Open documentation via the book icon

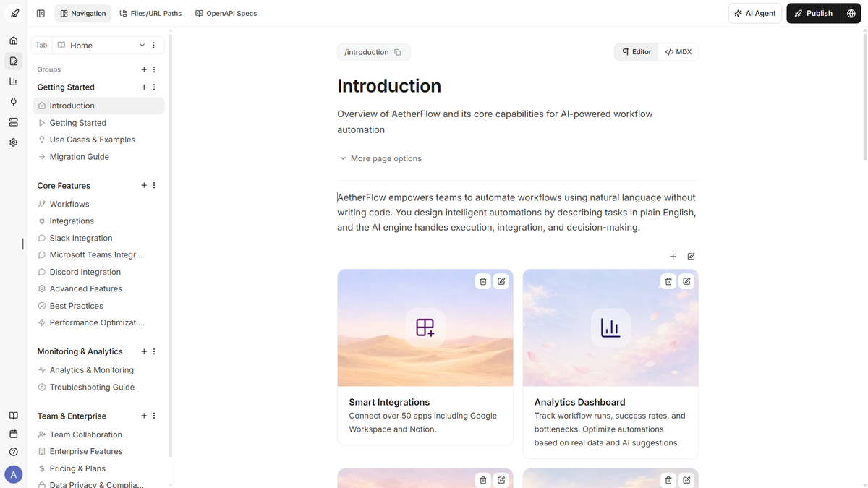tap(13, 416)
